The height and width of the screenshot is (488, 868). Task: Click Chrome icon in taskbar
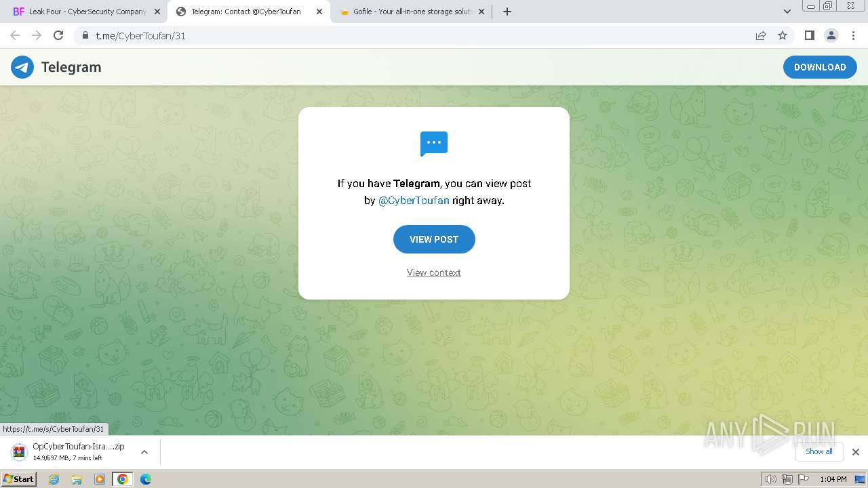tap(123, 479)
